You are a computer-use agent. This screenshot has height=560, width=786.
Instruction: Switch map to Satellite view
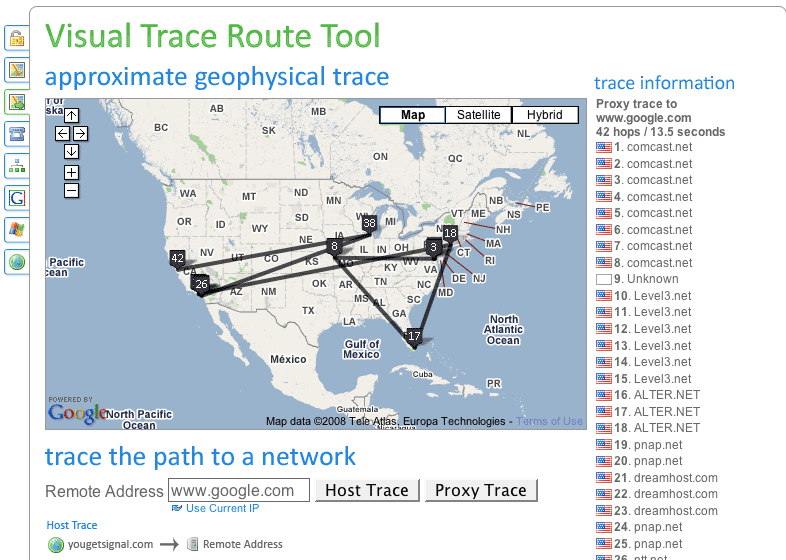tap(478, 115)
